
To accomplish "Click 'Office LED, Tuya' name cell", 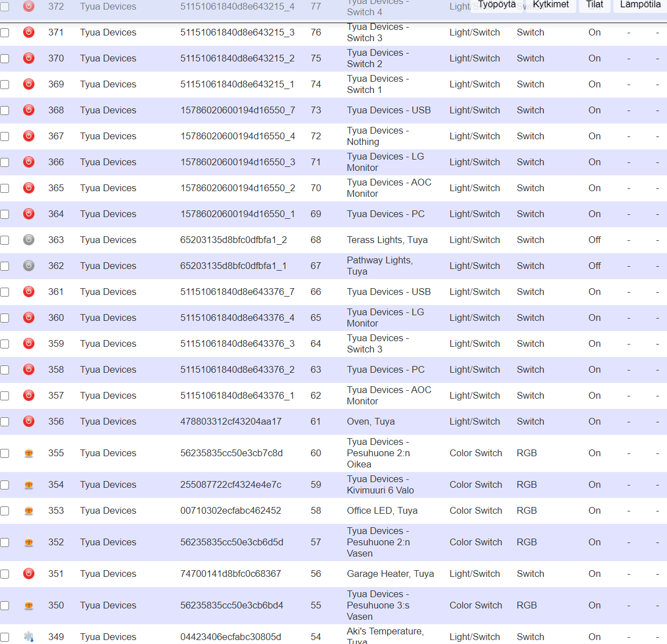I will coord(382,510).
